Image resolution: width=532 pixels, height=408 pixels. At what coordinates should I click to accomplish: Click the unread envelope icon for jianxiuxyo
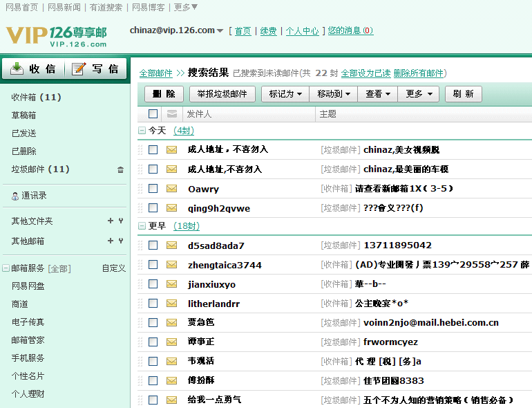[171, 284]
